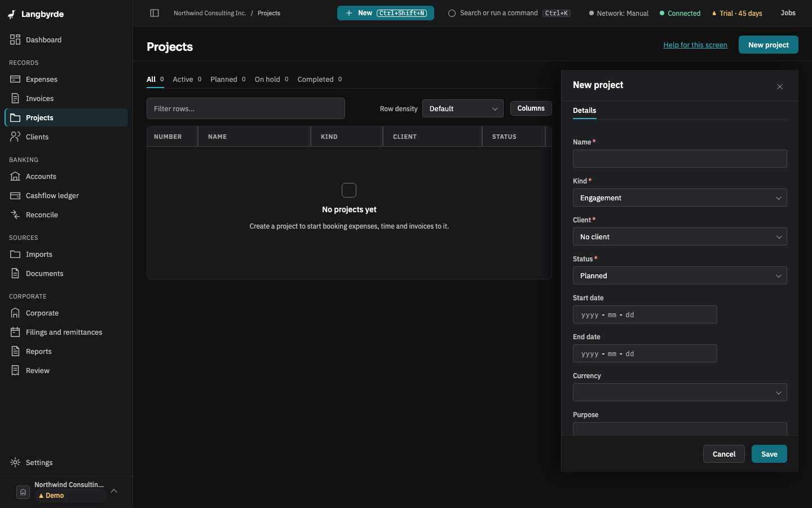Open the Kind dropdown showing Engagement
The width and height of the screenshot is (812, 508).
(x=680, y=198)
